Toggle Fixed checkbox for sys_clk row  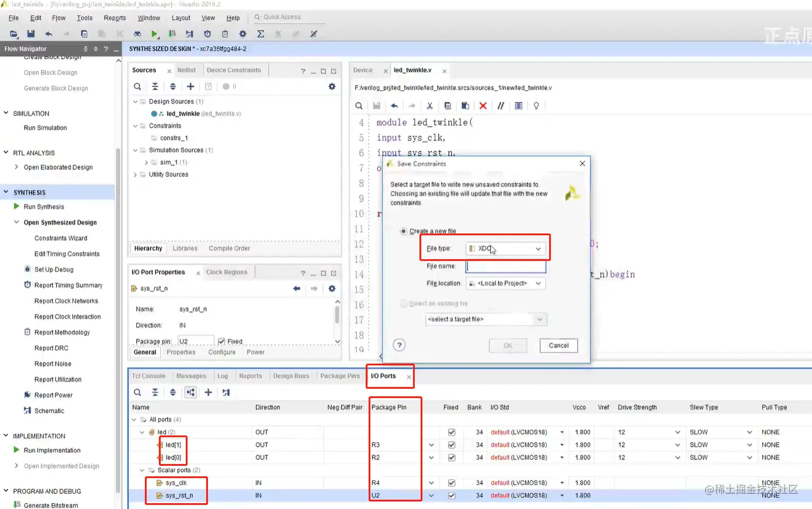click(451, 483)
